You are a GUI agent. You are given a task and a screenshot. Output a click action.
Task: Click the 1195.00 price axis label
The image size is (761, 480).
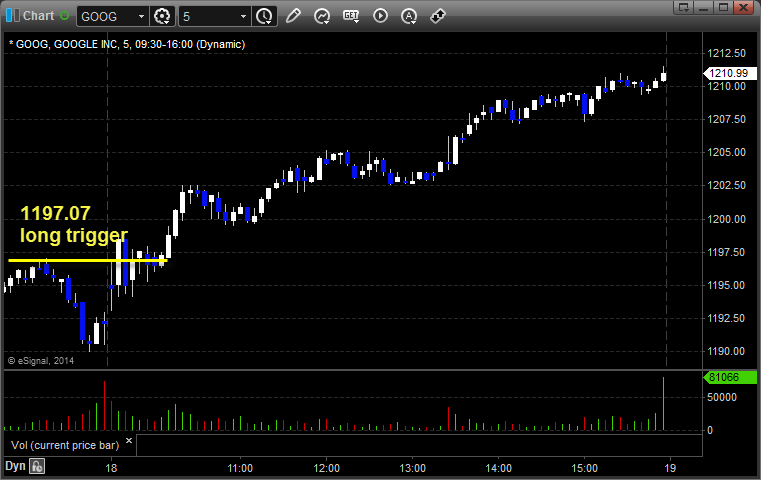727,285
